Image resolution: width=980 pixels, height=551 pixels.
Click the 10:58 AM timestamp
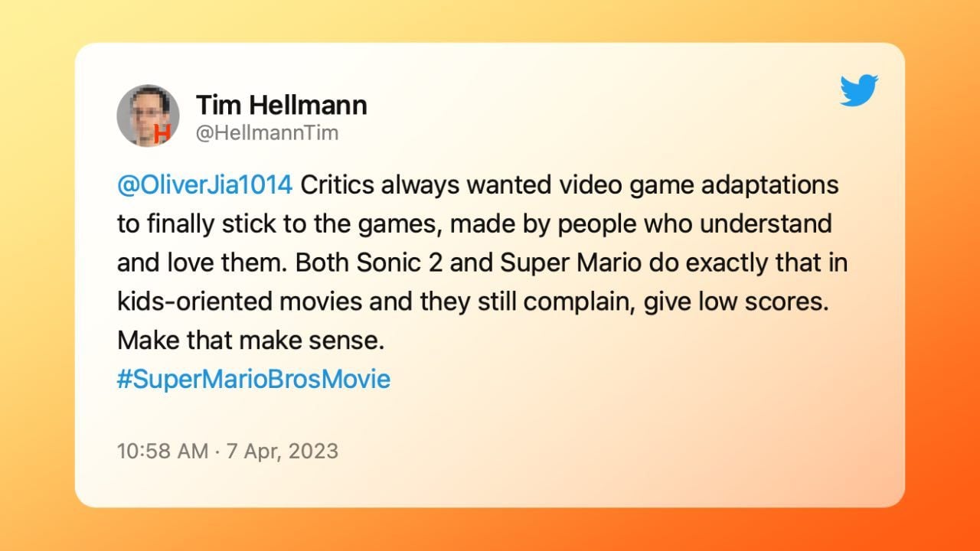click(162, 451)
